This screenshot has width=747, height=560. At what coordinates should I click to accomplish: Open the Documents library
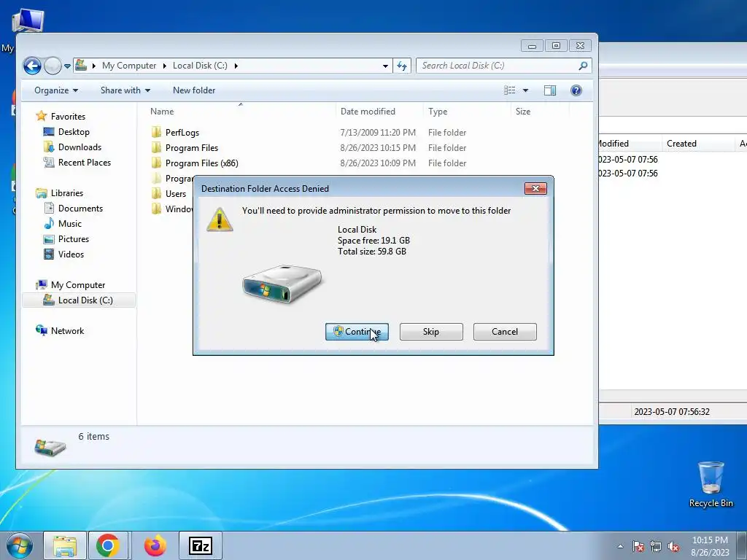(x=80, y=209)
